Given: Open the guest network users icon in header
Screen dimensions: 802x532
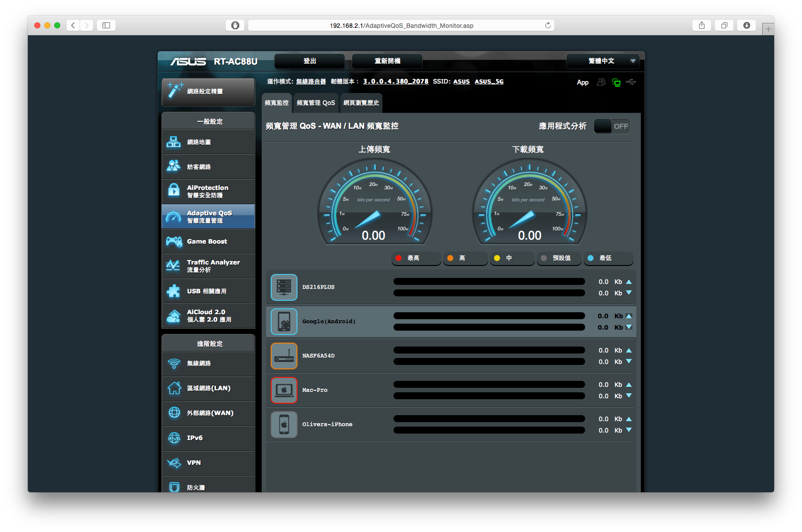Looking at the screenshot, I should pyautogui.click(x=601, y=82).
